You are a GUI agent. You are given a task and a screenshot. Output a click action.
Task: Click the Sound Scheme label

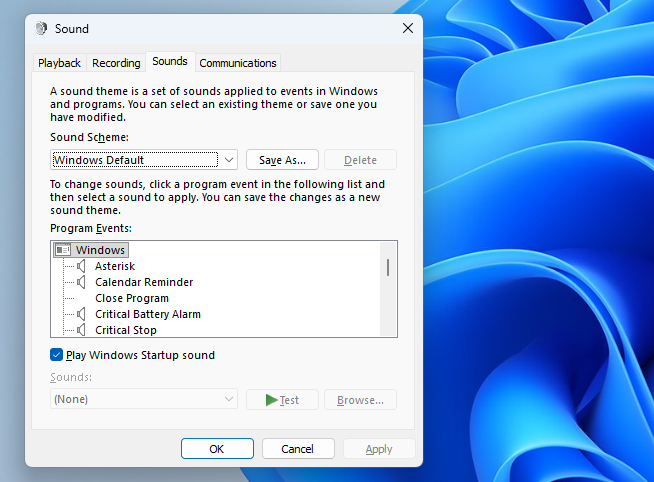pyautogui.click(x=89, y=137)
